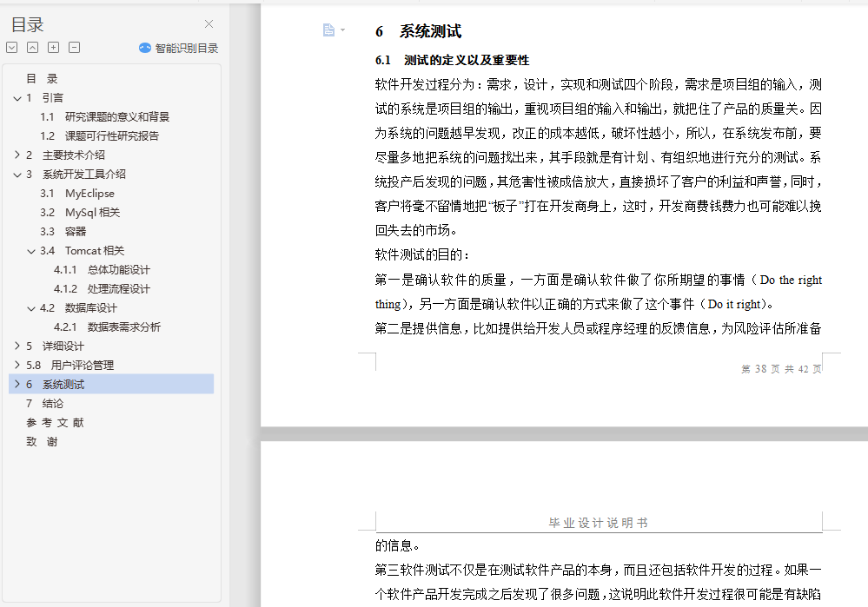Image resolution: width=868 pixels, height=607 pixels.
Task: Jump to 1.2 课题可行性研究报告
Action: (99, 136)
